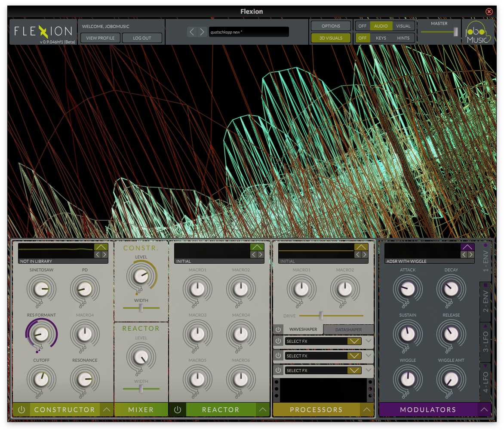Select VISUAL mode option

[x=403, y=26]
